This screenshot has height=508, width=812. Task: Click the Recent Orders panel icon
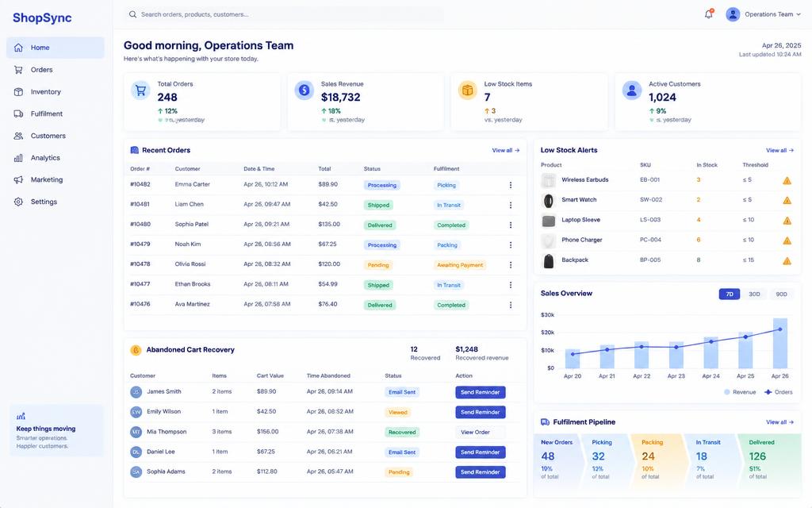(x=135, y=150)
